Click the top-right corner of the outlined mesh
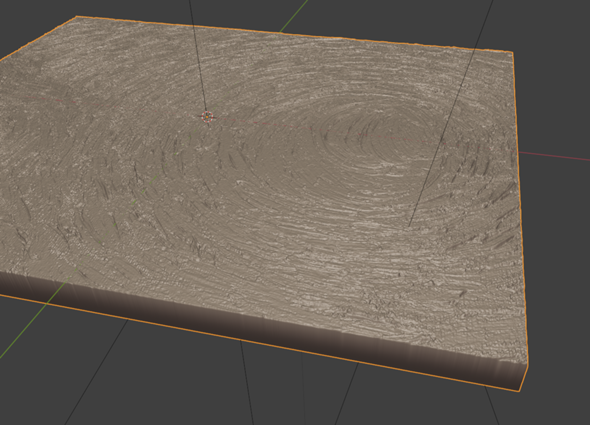This screenshot has width=590, height=425. coord(512,52)
